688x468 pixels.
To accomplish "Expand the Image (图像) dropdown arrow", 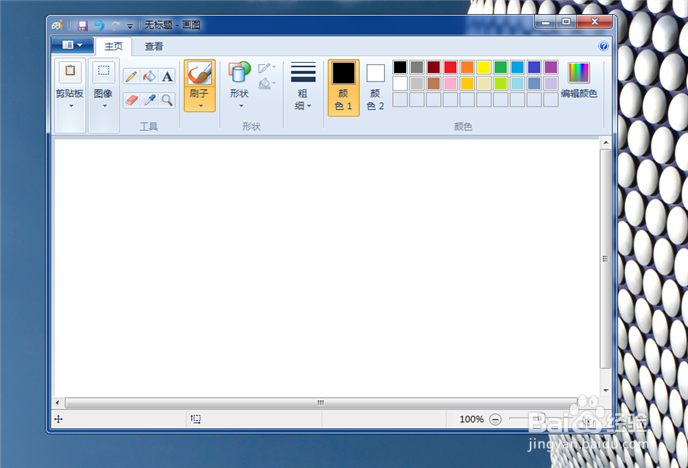I will pyautogui.click(x=104, y=106).
